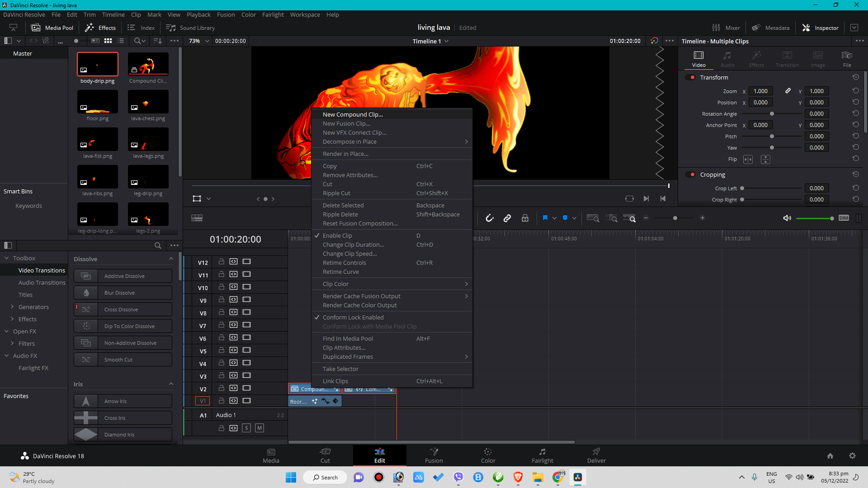Select Cross Dissolve transition
Screen dimensions: 868x488
pyautogui.click(x=123, y=310)
